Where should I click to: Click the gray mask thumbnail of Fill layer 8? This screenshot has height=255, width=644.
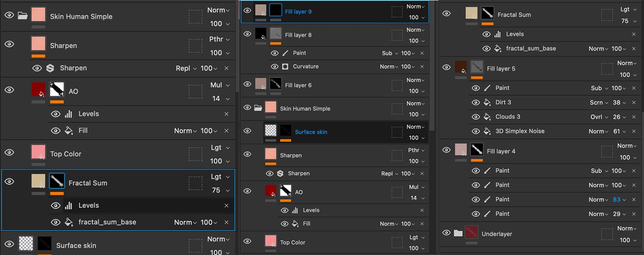coord(276,33)
